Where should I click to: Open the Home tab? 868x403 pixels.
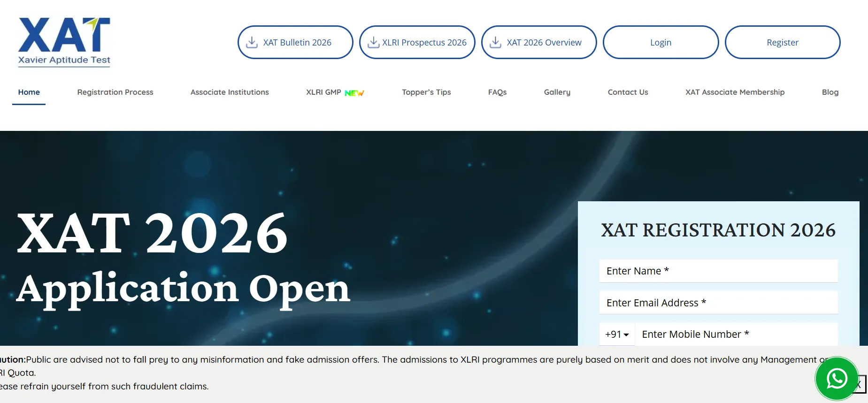(x=29, y=92)
